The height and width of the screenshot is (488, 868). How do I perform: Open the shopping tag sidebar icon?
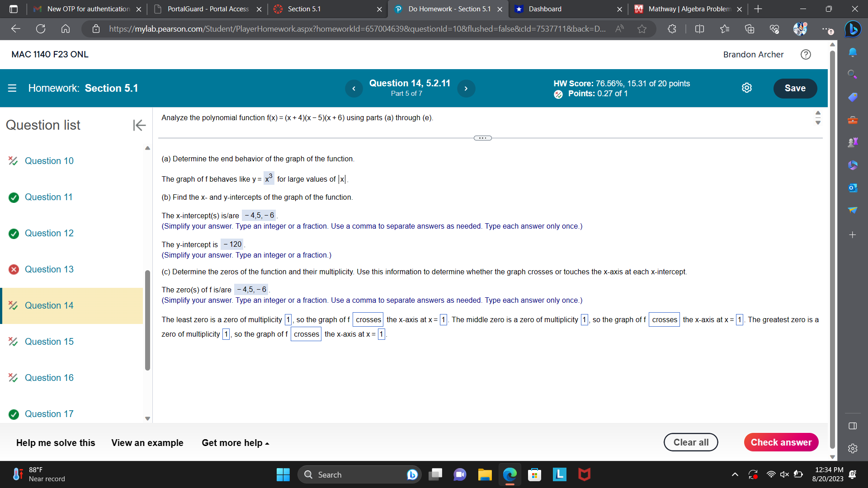[853, 97]
